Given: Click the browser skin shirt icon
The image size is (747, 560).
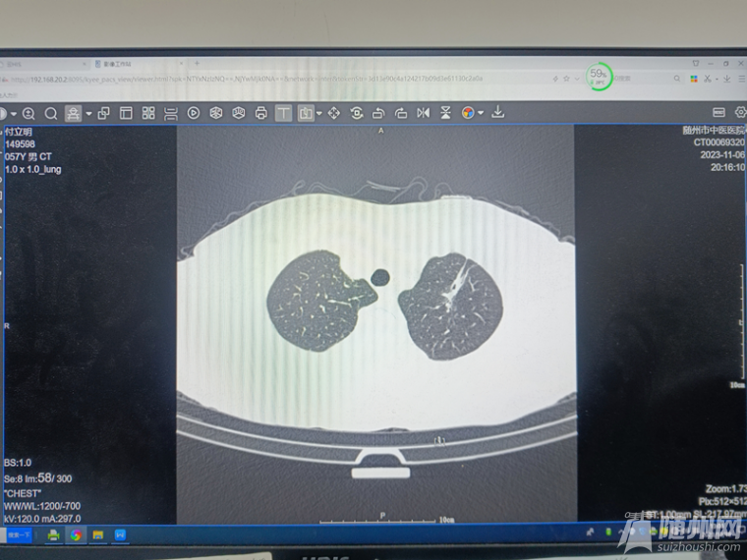Looking at the screenshot, I should pos(695,63).
